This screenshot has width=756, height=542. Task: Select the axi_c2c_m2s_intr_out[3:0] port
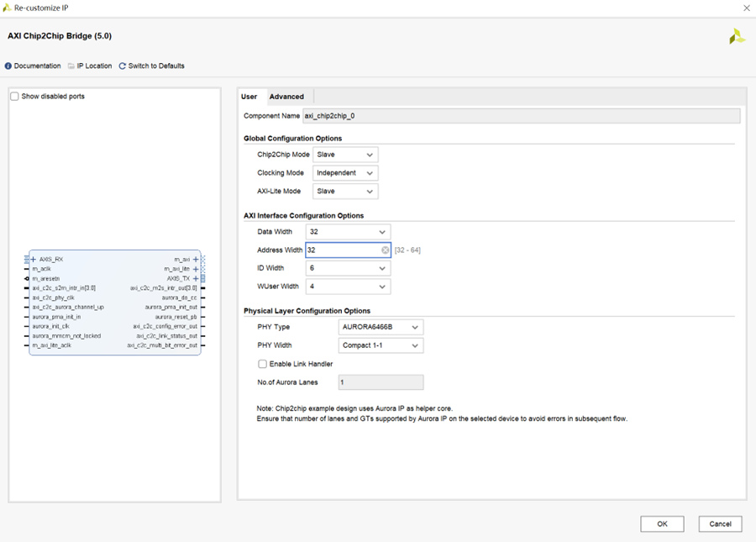[164, 288]
